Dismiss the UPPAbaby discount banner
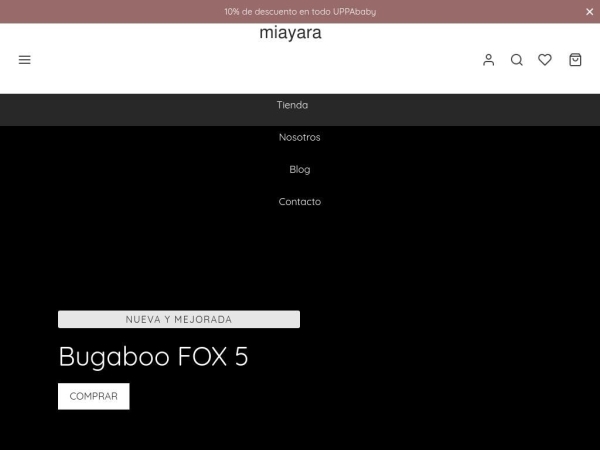 [x=589, y=12]
